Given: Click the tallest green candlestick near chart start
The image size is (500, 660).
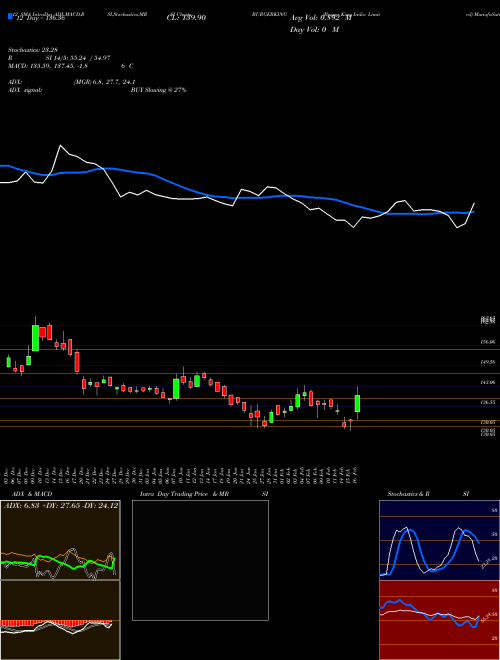Looking at the screenshot, I should pyautogui.click(x=35, y=338).
